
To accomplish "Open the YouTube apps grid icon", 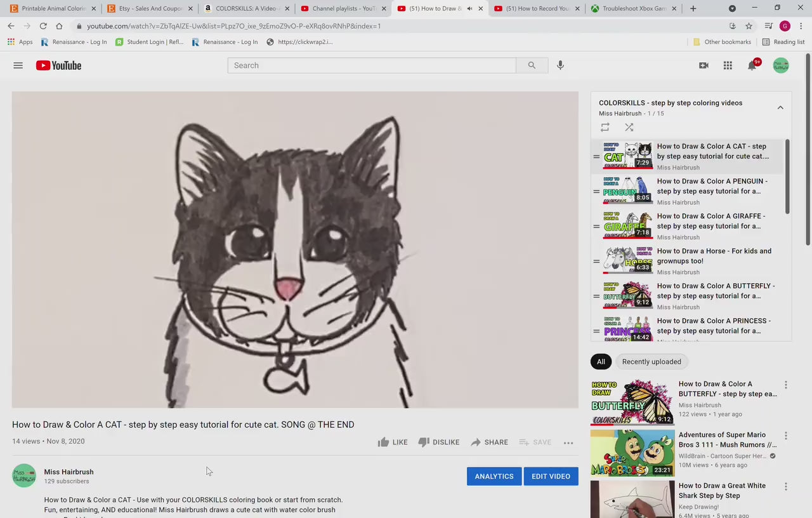I will (728, 65).
